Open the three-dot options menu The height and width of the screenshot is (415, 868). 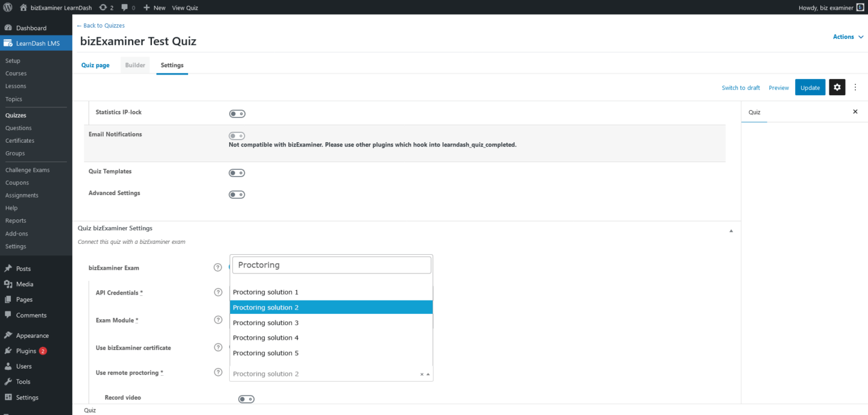tap(855, 87)
